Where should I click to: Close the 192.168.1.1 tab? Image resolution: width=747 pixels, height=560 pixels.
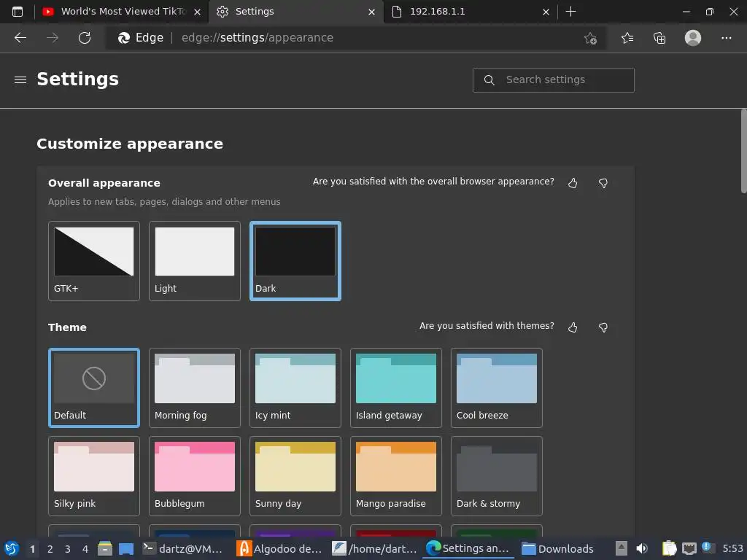click(x=546, y=12)
